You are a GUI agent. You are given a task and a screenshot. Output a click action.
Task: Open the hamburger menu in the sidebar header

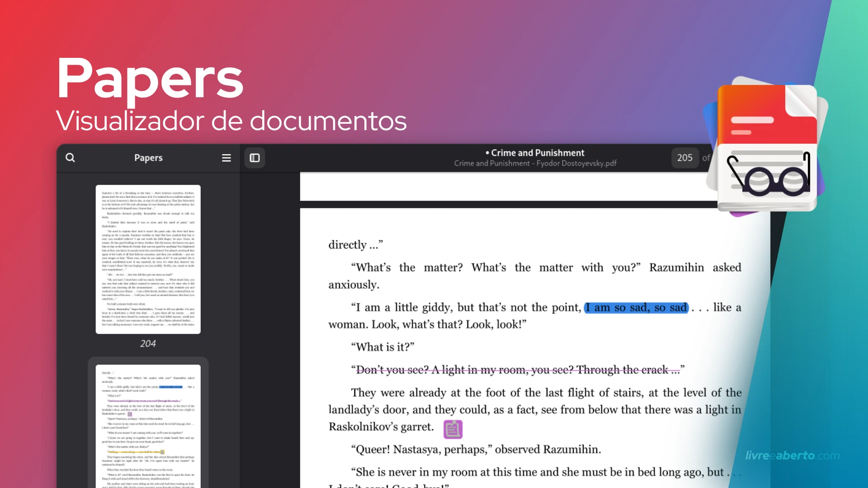226,158
